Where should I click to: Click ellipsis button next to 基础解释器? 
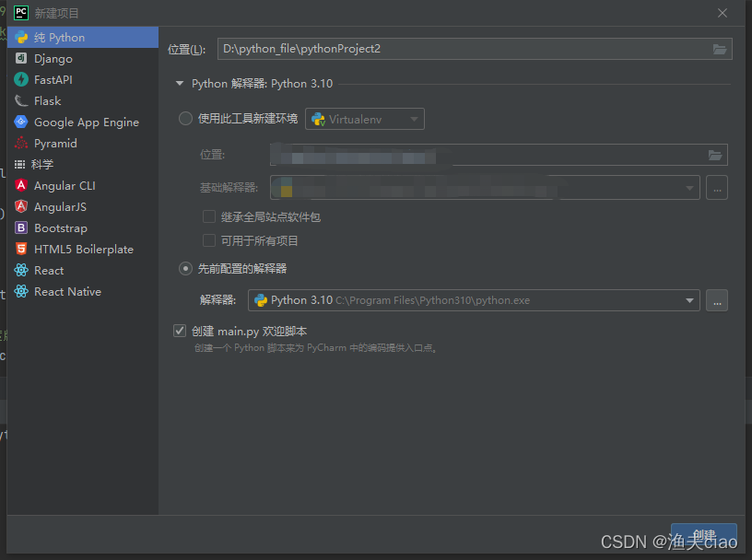(x=717, y=188)
